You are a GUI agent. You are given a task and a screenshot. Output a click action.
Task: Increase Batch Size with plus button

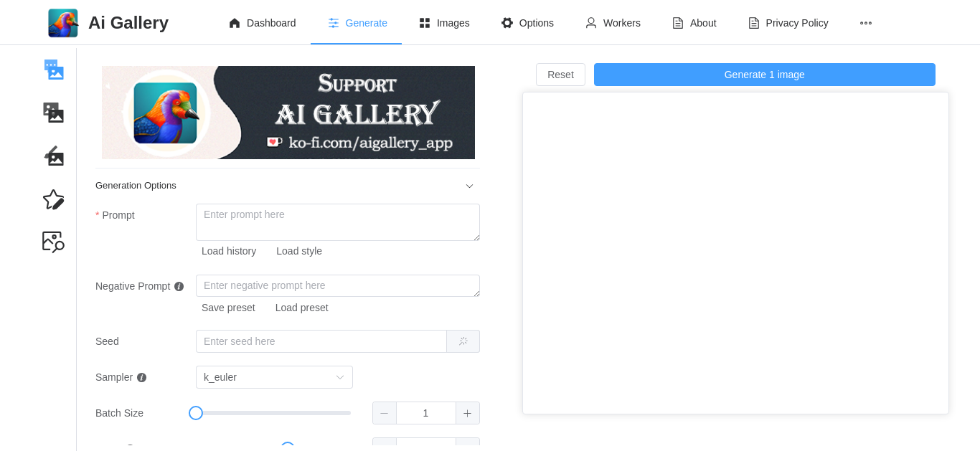(468, 413)
